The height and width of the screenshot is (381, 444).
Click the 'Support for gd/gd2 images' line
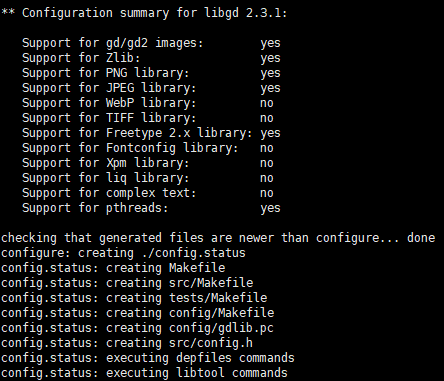[x=112, y=43]
